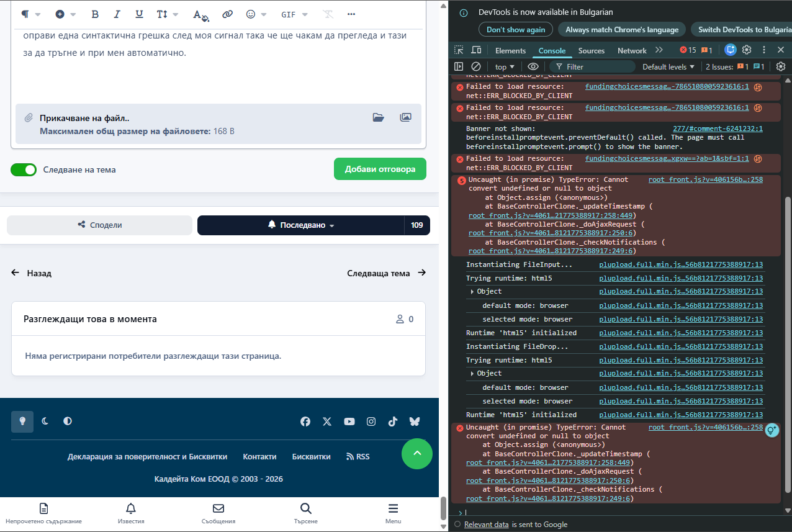Insert a link with the chain icon
The height and width of the screenshot is (532, 792).
click(228, 14)
